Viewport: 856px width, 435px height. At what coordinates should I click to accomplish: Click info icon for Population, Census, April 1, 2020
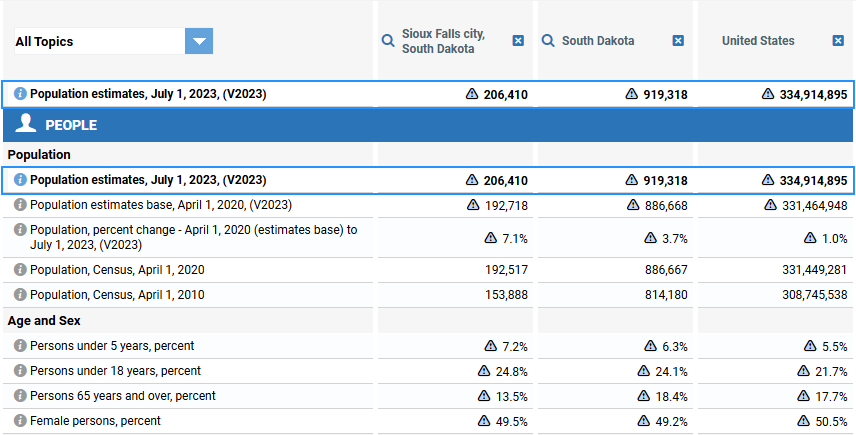tap(20, 270)
